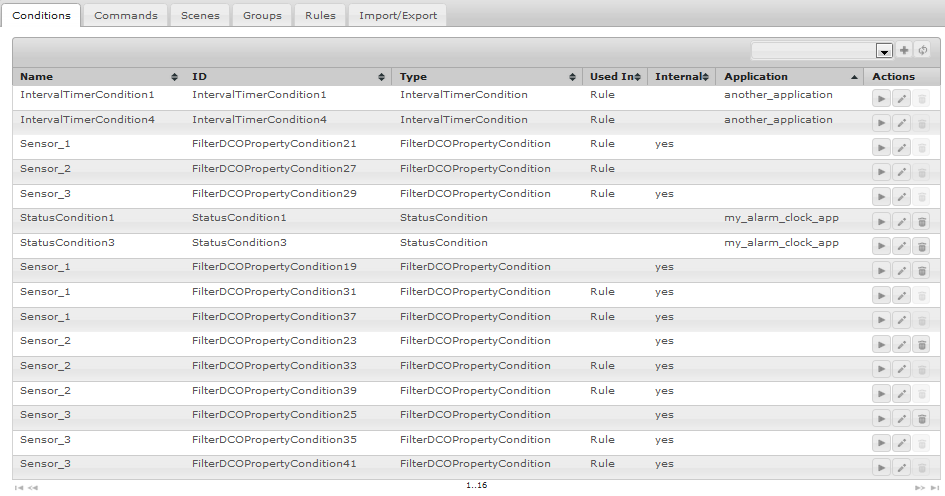Go to the Rules tab
Screen dimensions: 945x496
point(320,15)
